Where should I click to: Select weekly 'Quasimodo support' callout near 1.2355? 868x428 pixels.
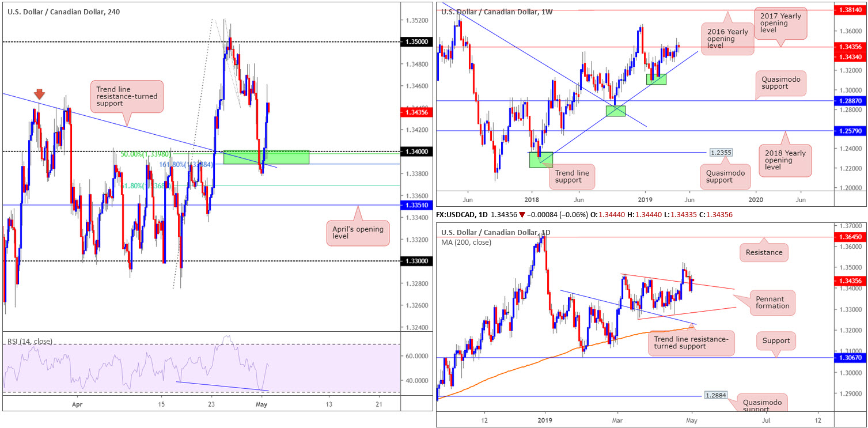[x=725, y=176]
